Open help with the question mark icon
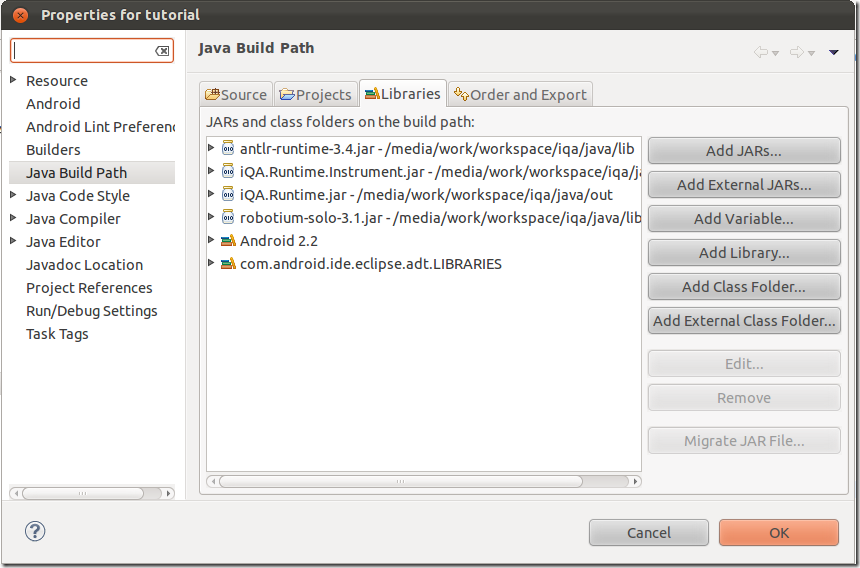860x568 pixels. point(35,531)
